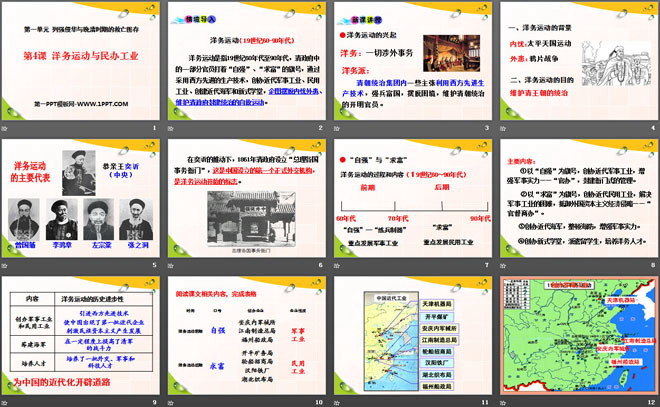Select slide 9 thumbnail with 历史进步性 table
Viewport: 660px width, 407px height.
(81, 335)
